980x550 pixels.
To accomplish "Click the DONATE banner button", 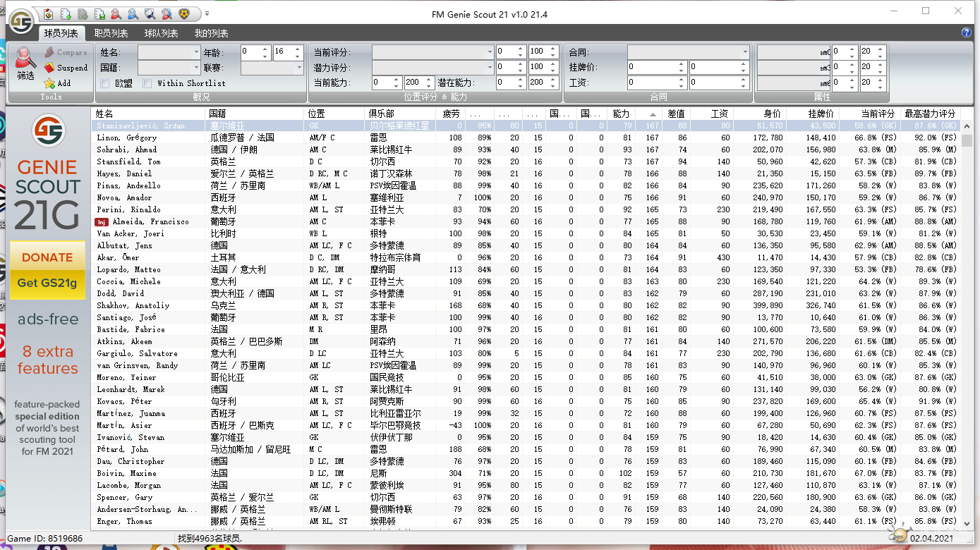I will (47, 257).
